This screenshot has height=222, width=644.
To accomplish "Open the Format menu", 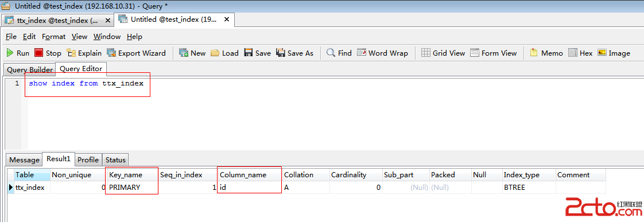I will coord(54,37).
